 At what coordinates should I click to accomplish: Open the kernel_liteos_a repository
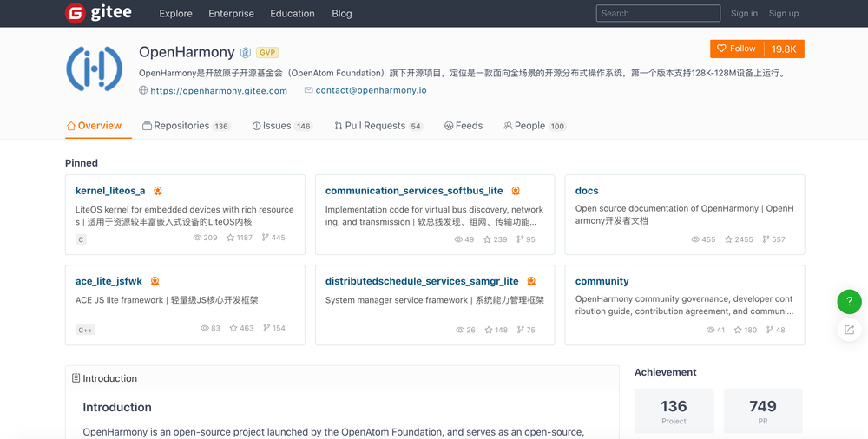click(x=110, y=191)
